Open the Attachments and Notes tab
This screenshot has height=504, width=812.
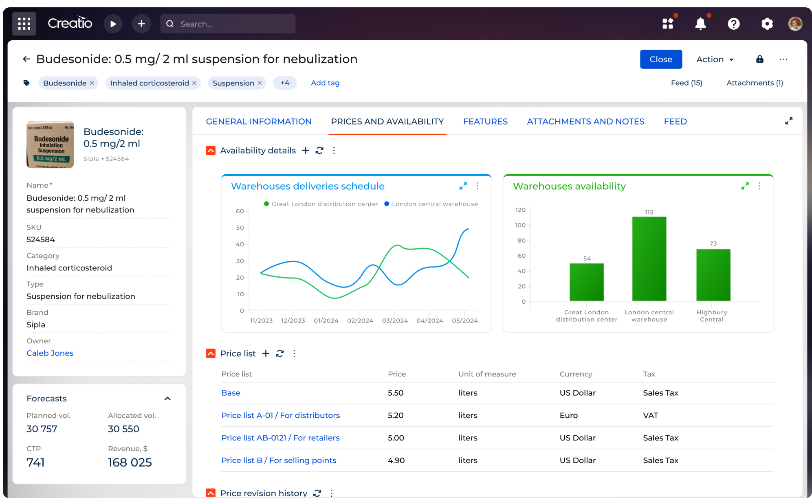click(x=585, y=121)
